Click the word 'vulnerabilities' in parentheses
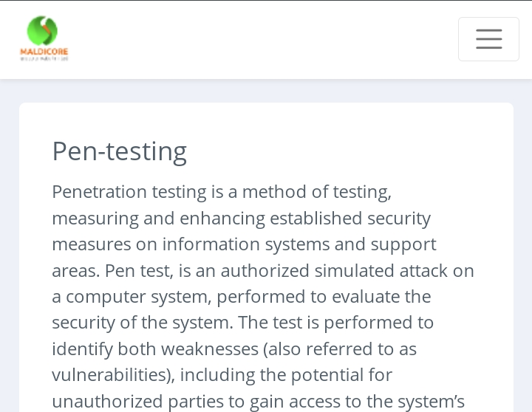The height and width of the screenshot is (412, 532). point(110,375)
